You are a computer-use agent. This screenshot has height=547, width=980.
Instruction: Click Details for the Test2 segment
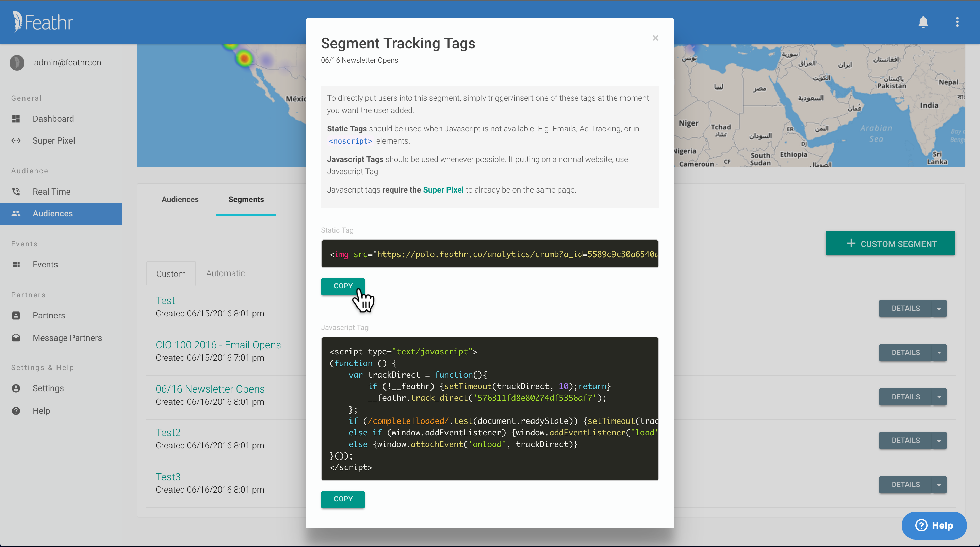905,441
